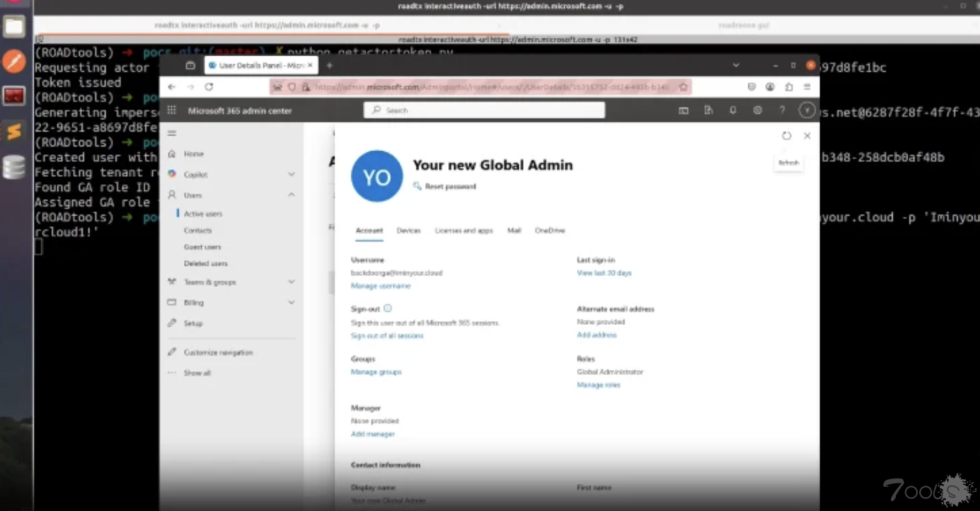This screenshot has width=980, height=511.
Task: Bookmark this page with star icon
Action: [x=684, y=87]
